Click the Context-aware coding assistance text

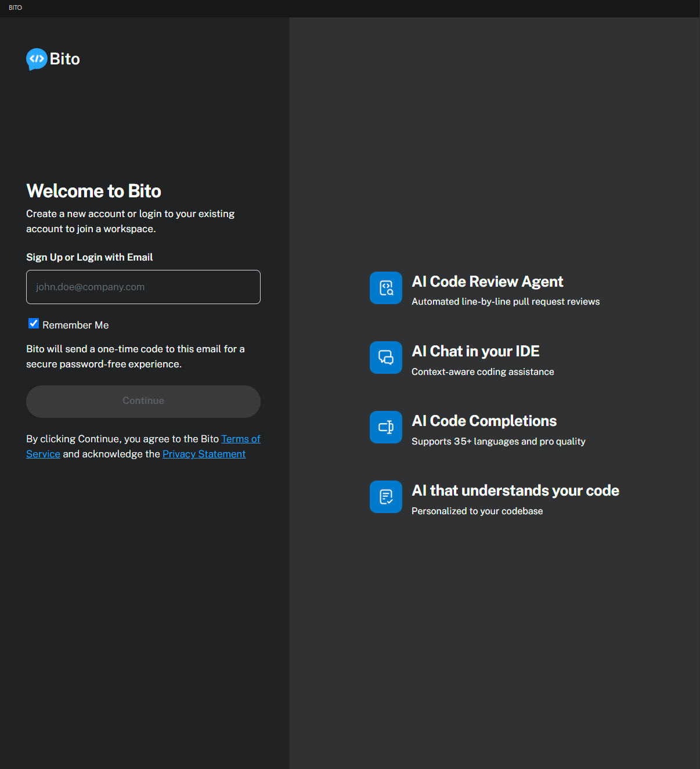(482, 371)
